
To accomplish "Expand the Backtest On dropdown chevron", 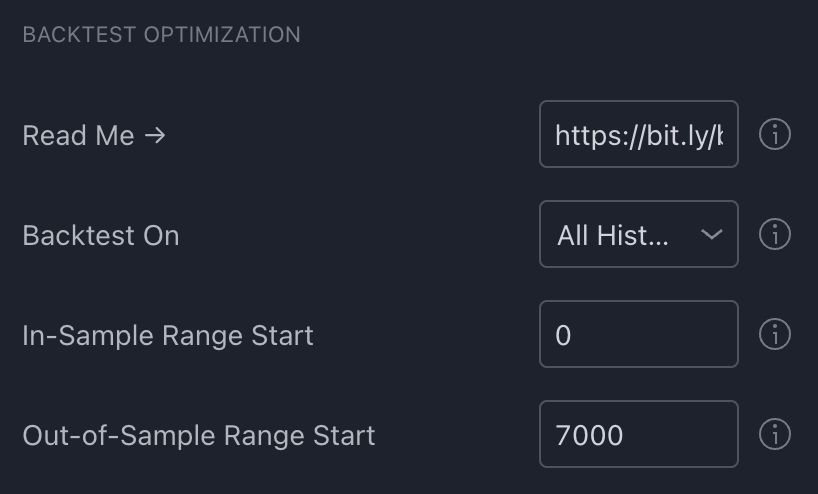I will (712, 235).
